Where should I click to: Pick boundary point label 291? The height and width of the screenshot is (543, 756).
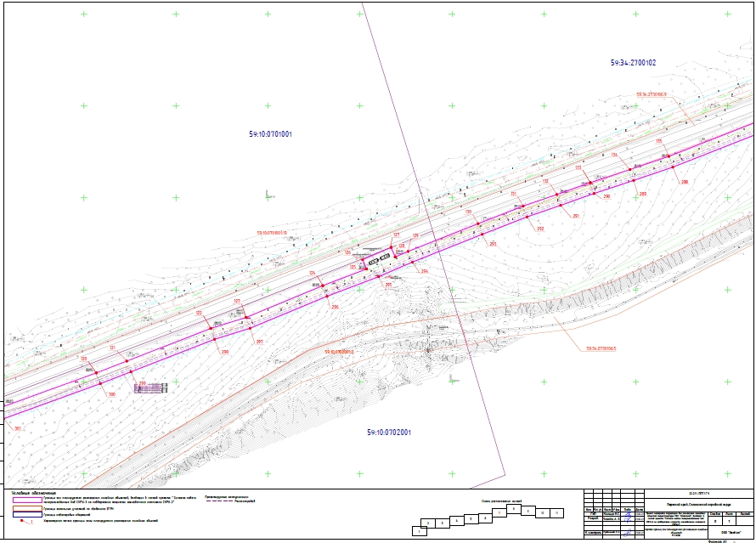(x=576, y=216)
